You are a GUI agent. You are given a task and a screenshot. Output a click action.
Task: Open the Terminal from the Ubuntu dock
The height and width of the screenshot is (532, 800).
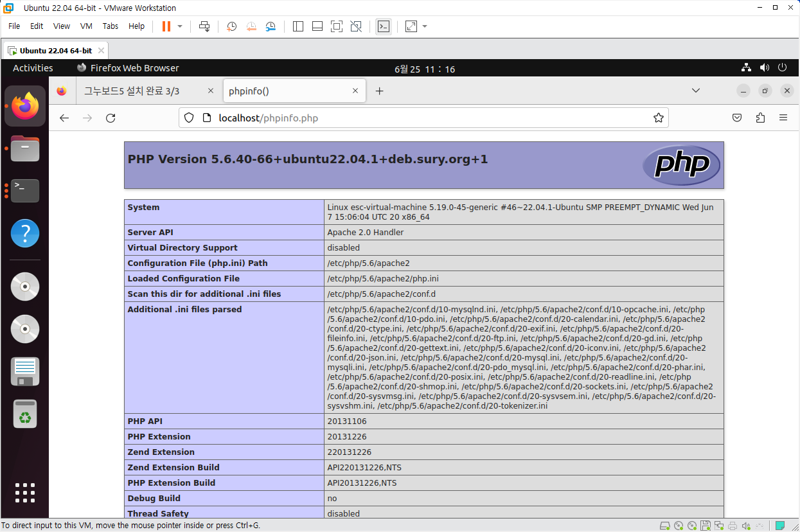click(x=25, y=191)
